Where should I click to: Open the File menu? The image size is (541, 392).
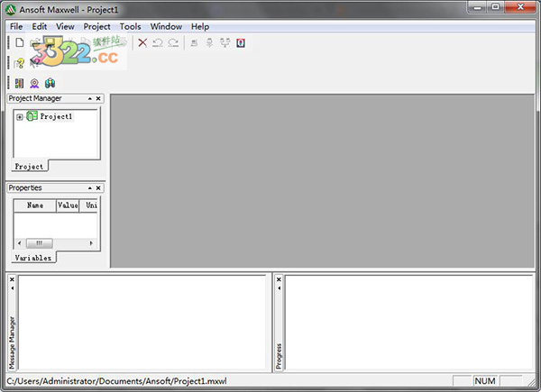(x=16, y=26)
